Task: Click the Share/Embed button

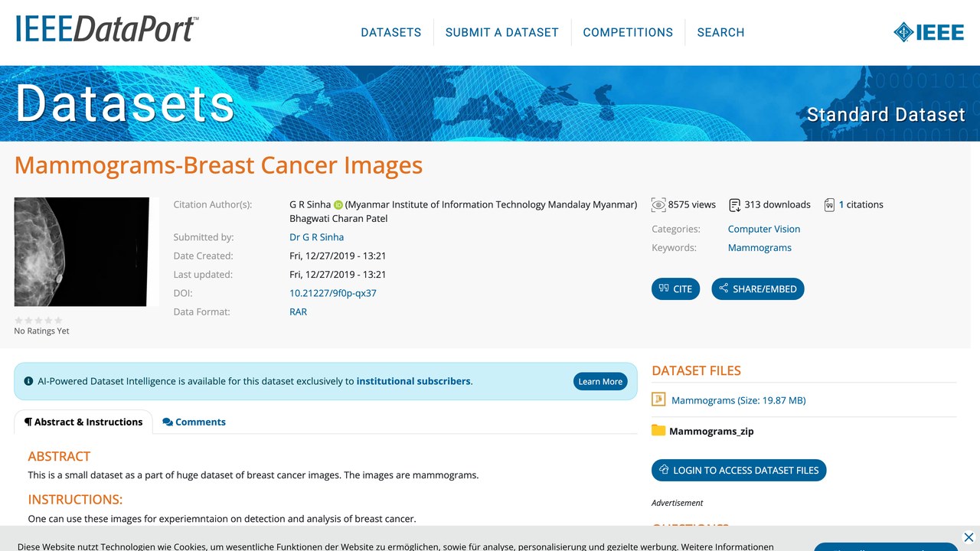Action: click(758, 289)
